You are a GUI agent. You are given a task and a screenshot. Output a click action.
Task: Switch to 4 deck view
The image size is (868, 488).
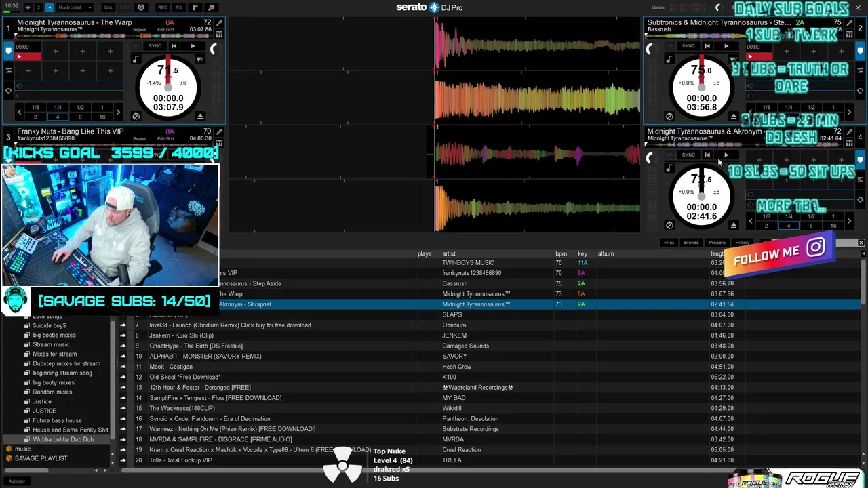point(50,7)
